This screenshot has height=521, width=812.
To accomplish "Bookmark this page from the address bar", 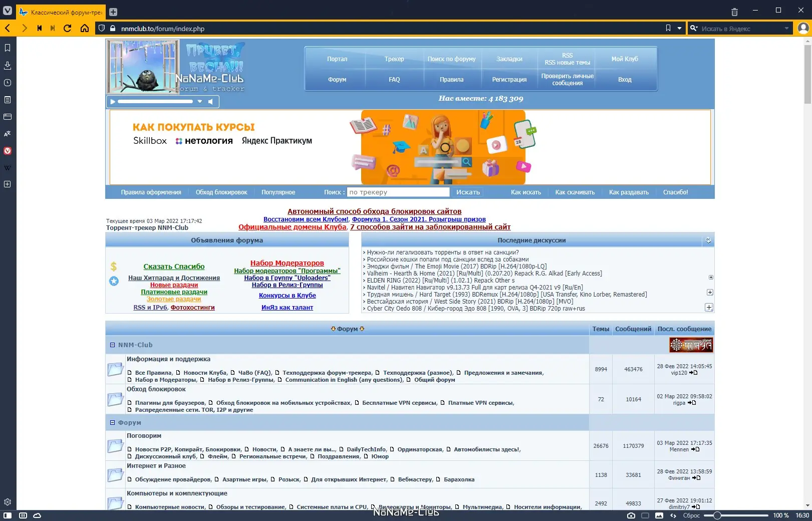I will [668, 29].
